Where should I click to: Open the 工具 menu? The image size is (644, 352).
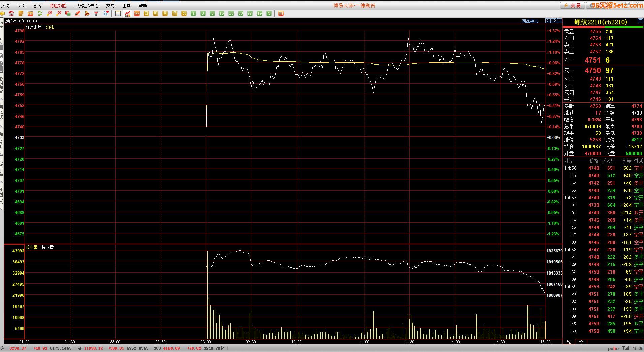point(126,6)
